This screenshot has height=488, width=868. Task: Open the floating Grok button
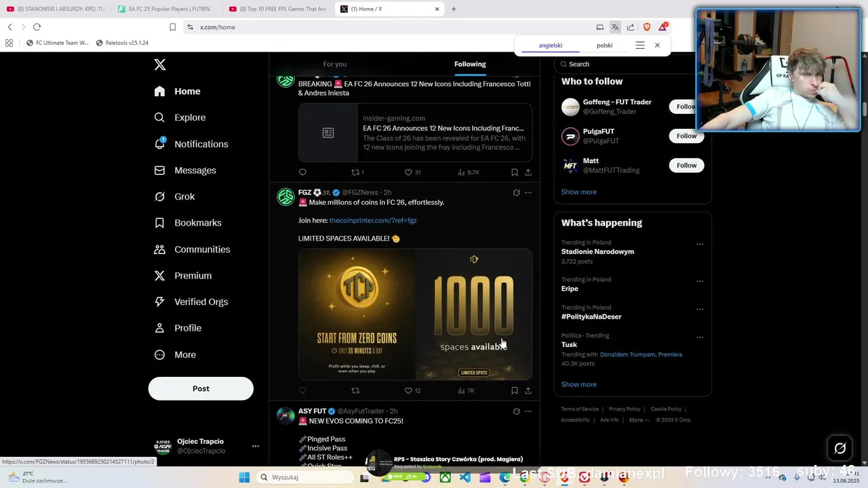tap(840, 448)
